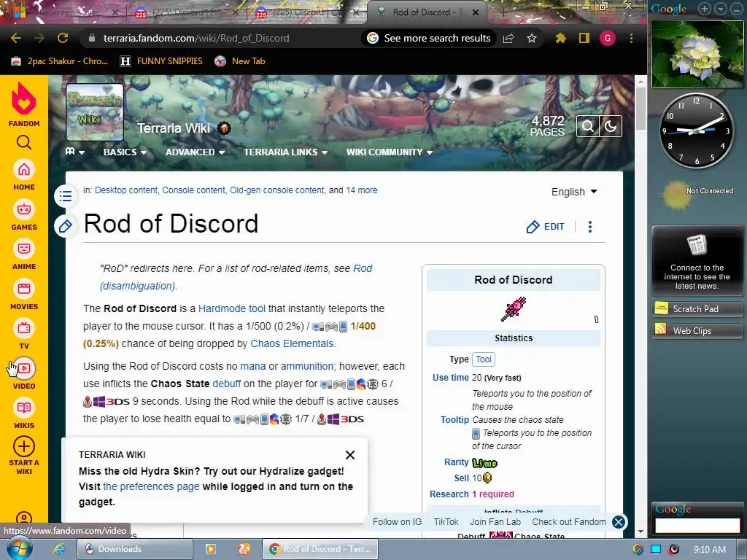Reload the page in the browser
Viewport: 747px width, 560px height.
point(63,38)
